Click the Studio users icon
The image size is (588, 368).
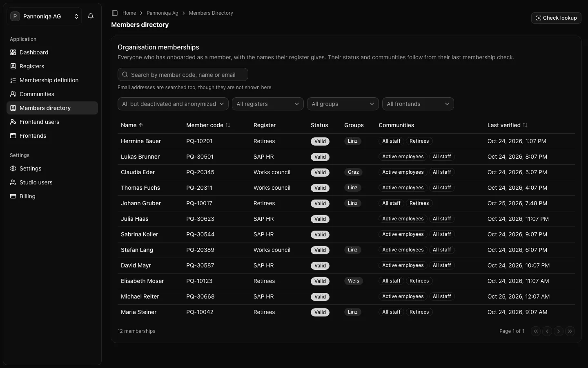click(13, 182)
